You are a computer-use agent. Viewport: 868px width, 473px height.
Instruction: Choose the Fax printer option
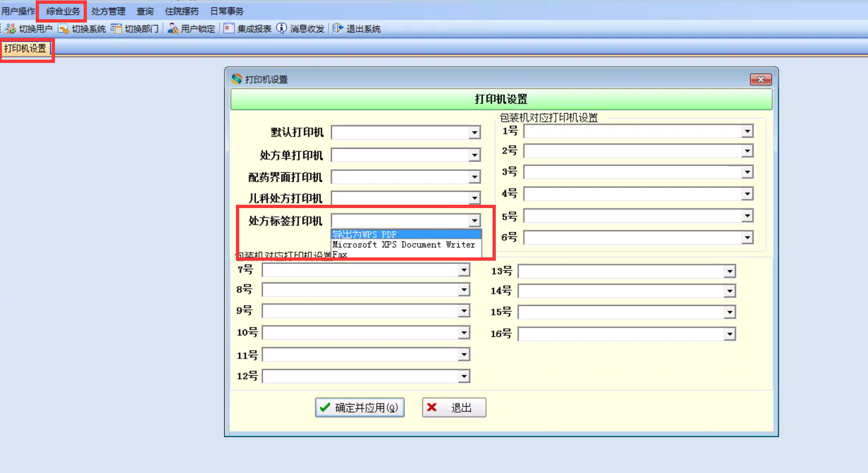[407, 255]
